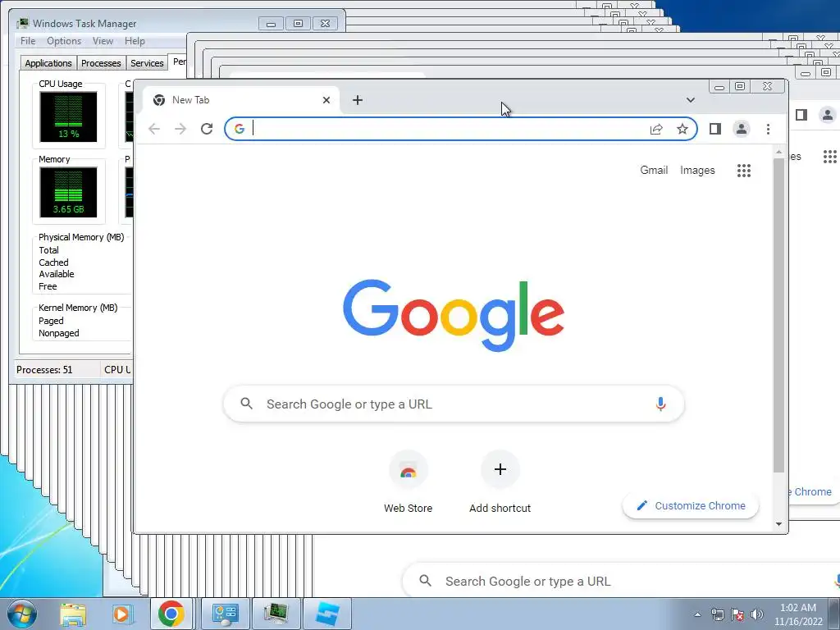Launch Windows Media Player from taskbar

click(121, 614)
